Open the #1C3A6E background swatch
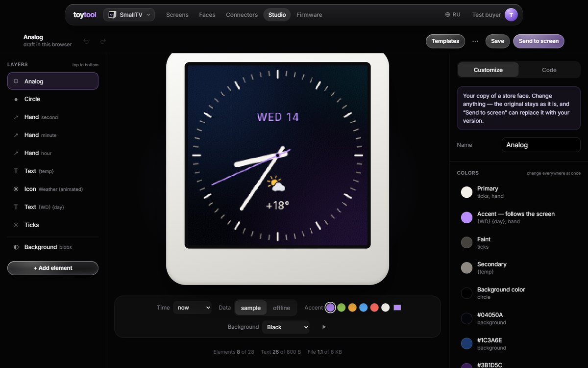 (x=466, y=343)
